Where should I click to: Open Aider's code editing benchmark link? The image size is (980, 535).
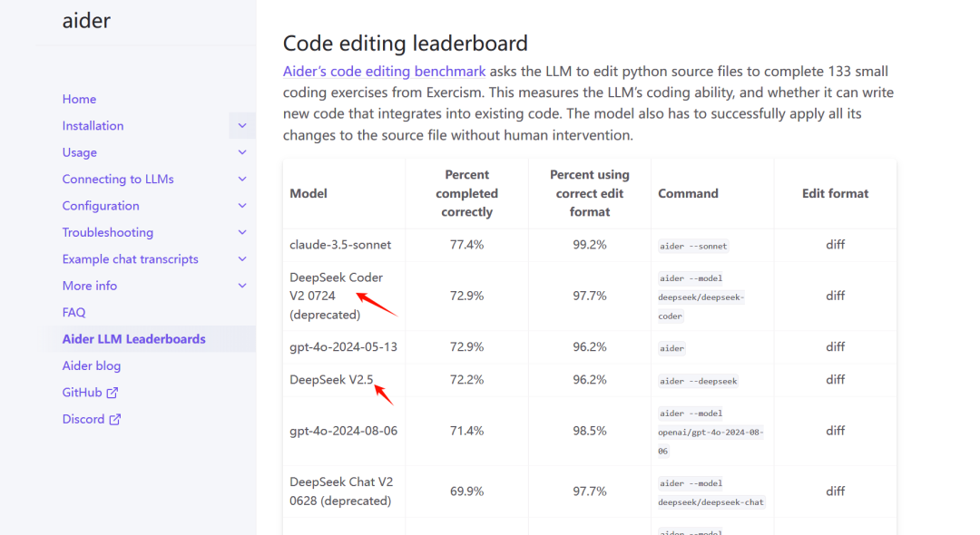point(384,71)
